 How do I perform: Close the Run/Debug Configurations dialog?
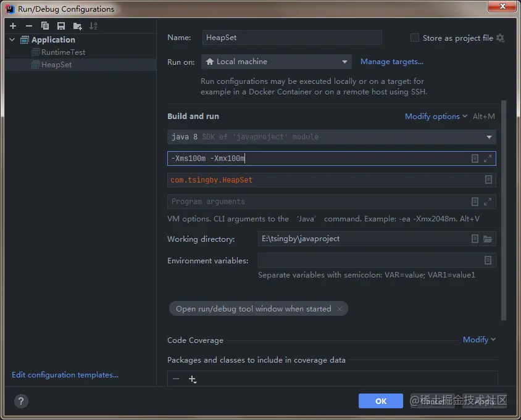502,6
